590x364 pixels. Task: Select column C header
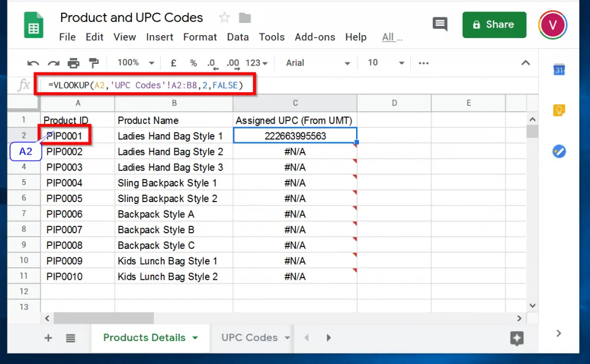[296, 103]
